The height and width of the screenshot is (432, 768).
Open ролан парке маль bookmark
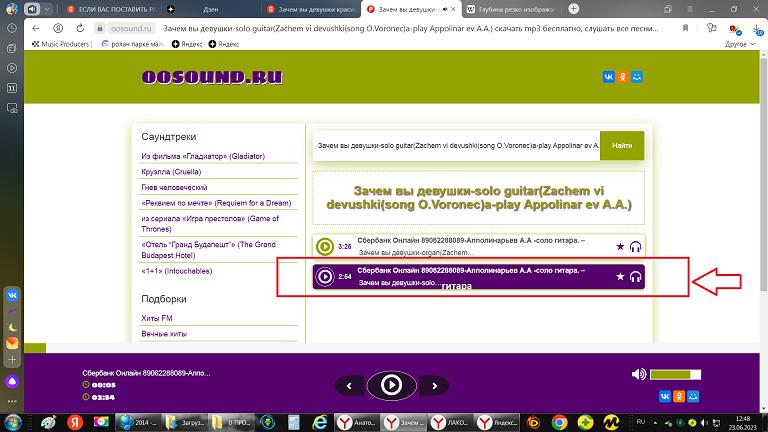tap(132, 44)
